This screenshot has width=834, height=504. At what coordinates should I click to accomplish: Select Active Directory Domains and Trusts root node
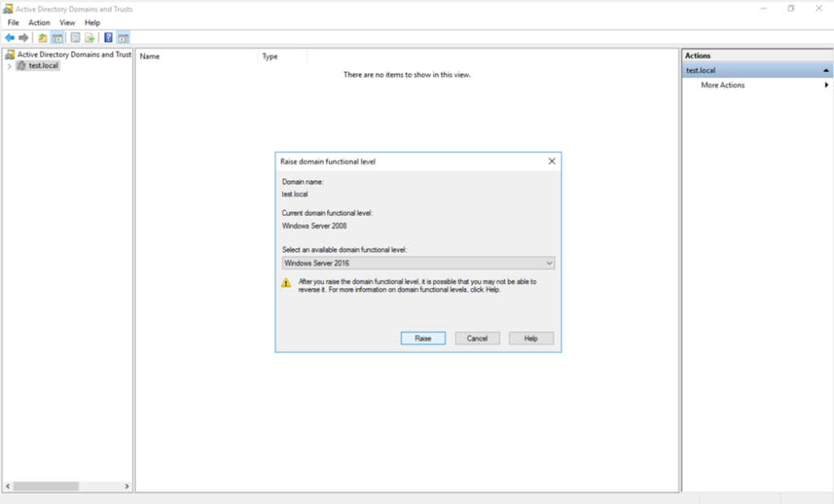(x=74, y=55)
